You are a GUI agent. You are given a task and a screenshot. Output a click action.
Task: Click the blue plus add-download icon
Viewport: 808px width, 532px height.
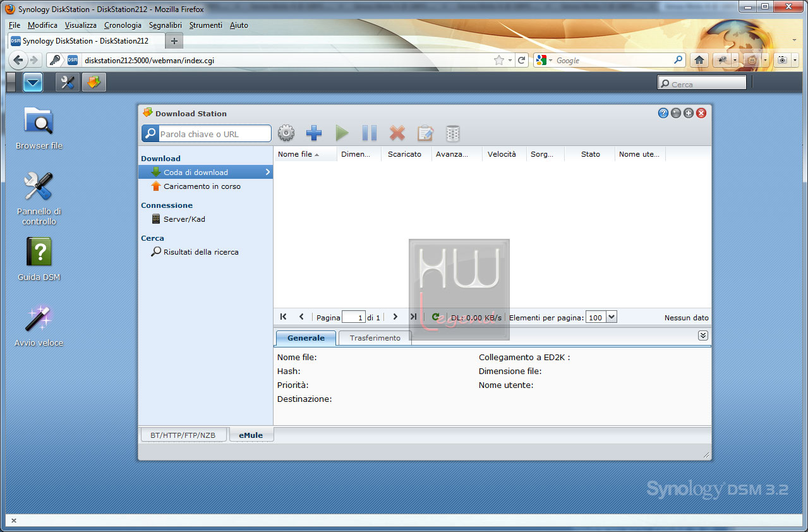click(x=314, y=133)
